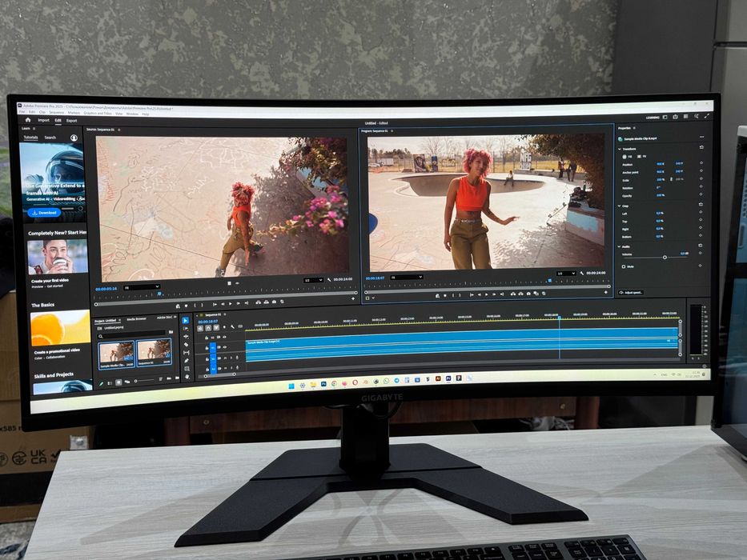
Task: Open timeline display settings wrench
Action: pyautogui.click(x=232, y=327)
